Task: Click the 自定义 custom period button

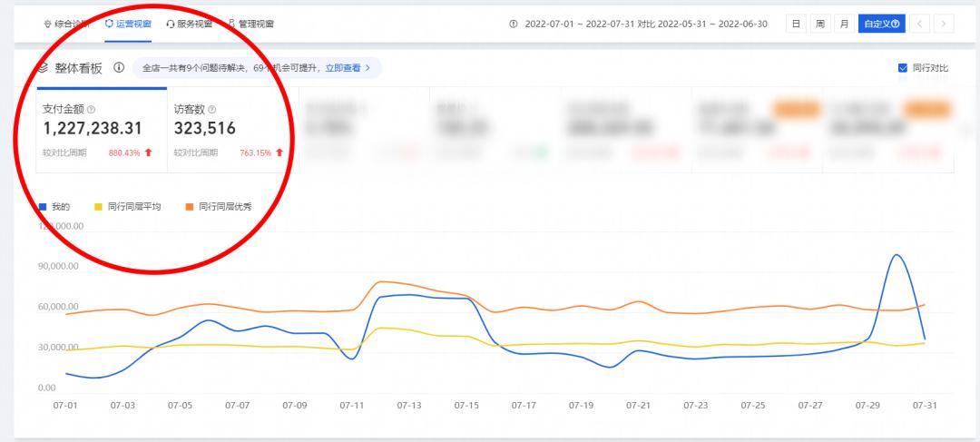Action: 881,24
